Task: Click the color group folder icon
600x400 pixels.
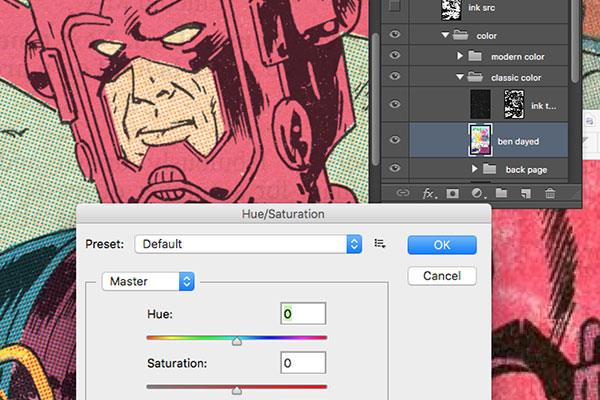Action: tap(460, 35)
